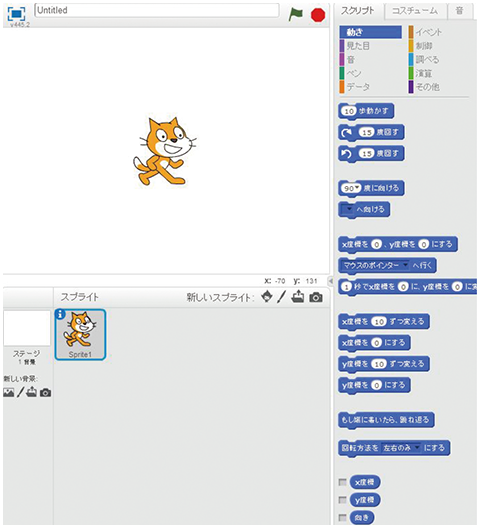Switch to the コスチューム tab
The height and width of the screenshot is (528, 480).
[415, 11]
